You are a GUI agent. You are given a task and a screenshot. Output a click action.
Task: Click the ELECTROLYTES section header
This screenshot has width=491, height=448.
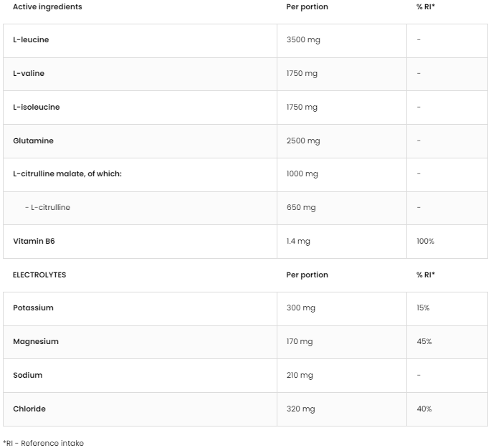pyautogui.click(x=39, y=275)
